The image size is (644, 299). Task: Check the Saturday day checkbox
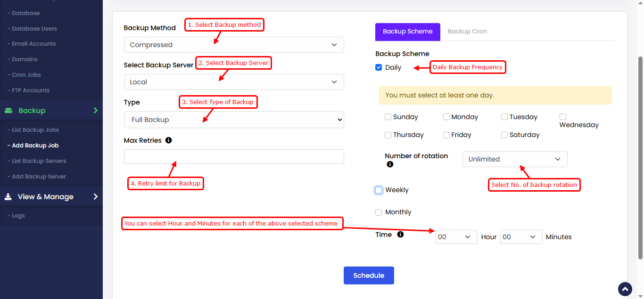tap(504, 135)
